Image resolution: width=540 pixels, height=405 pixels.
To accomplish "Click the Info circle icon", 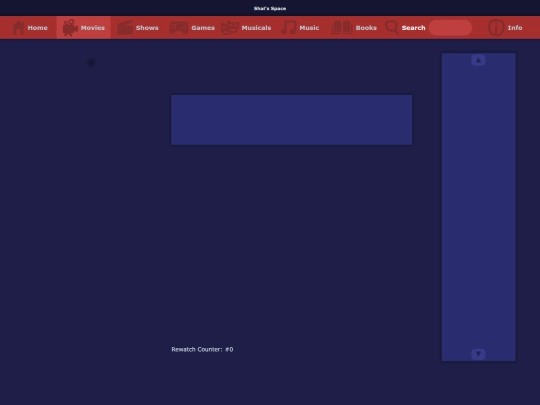I will pos(496,28).
